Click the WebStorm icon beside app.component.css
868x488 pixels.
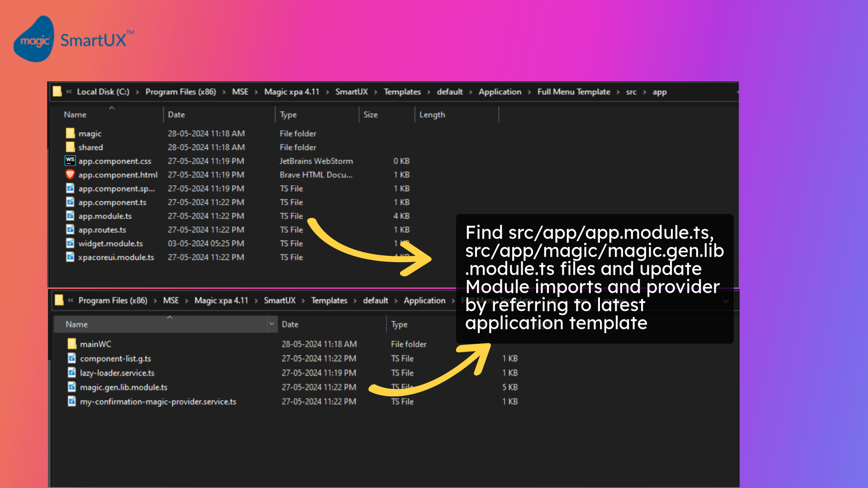tap(70, 161)
